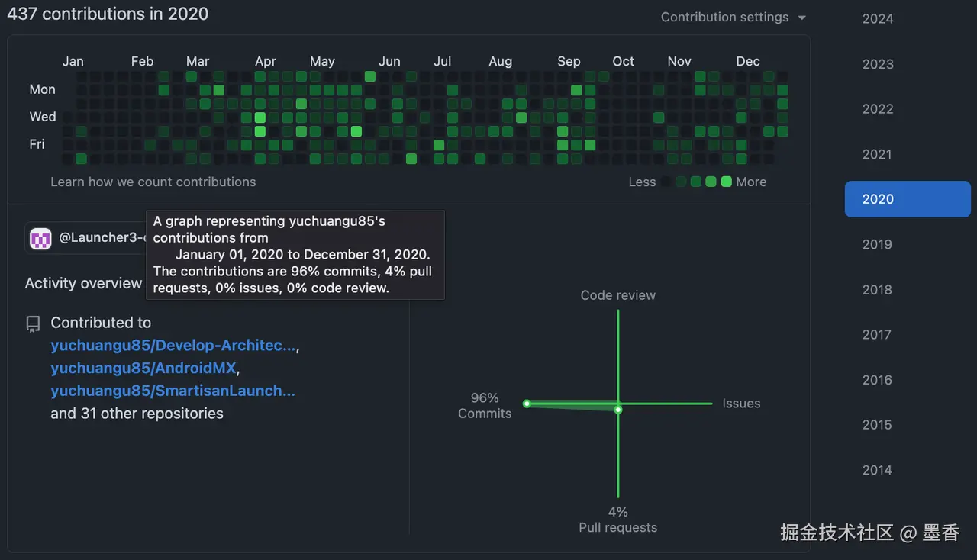Image resolution: width=977 pixels, height=560 pixels.
Task: Click the 96% Commits point on activity graph
Action: 527,404
